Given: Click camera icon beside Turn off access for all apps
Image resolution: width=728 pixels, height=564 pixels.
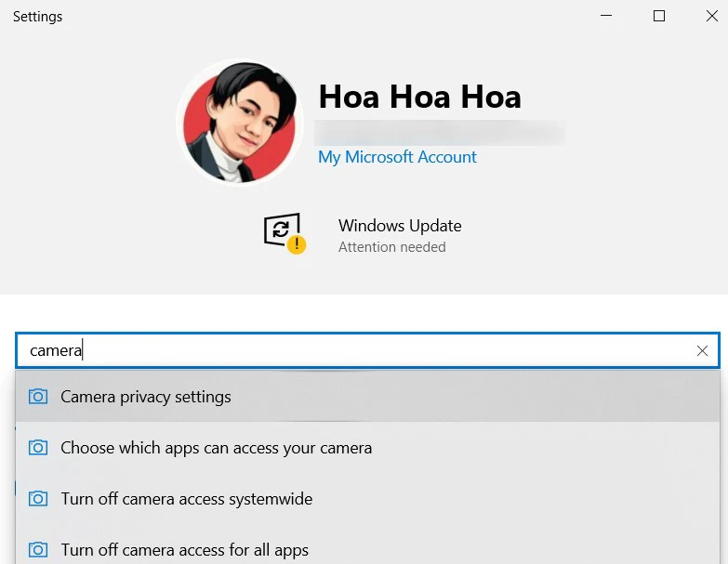Looking at the screenshot, I should pos(38,550).
